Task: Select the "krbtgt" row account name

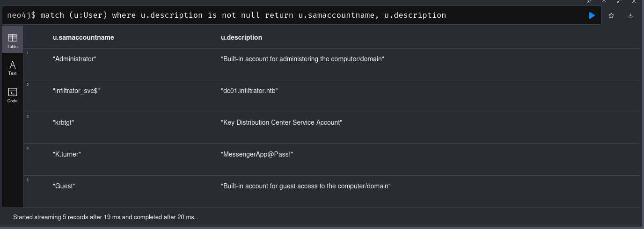Action: pyautogui.click(x=64, y=122)
